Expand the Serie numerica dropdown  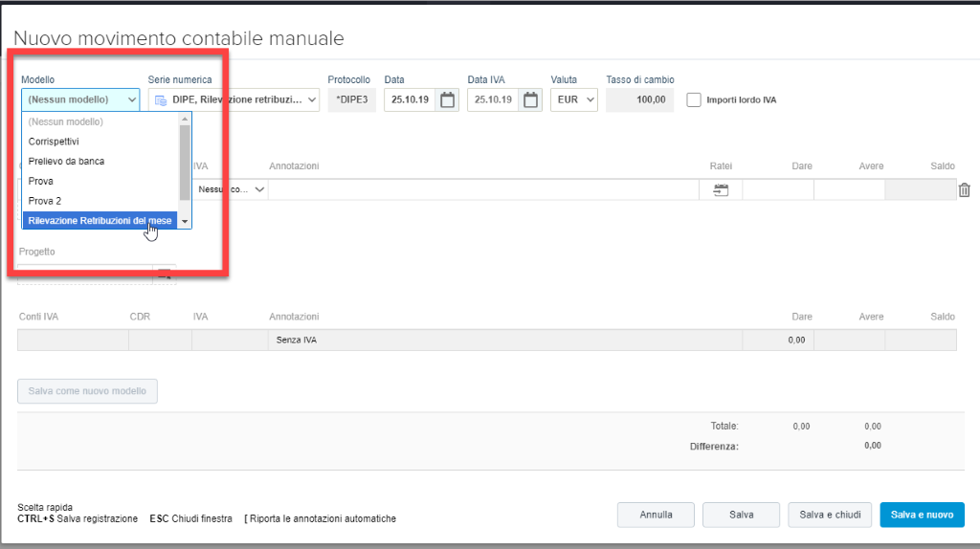point(311,99)
